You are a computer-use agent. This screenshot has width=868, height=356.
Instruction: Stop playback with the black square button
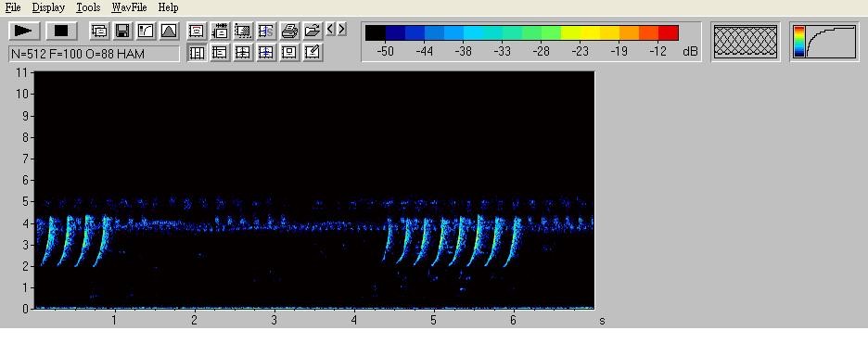[x=61, y=31]
